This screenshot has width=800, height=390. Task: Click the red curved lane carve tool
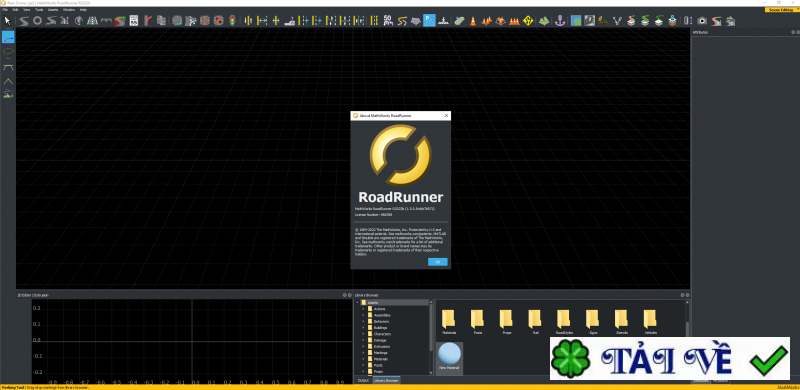pyautogui.click(x=147, y=20)
